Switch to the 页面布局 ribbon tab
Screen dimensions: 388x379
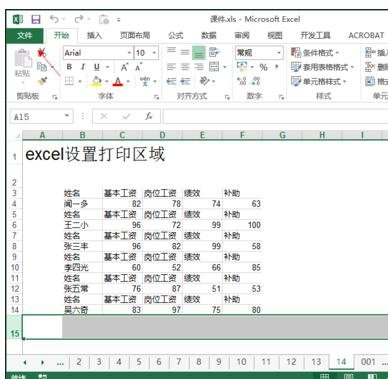(135, 36)
